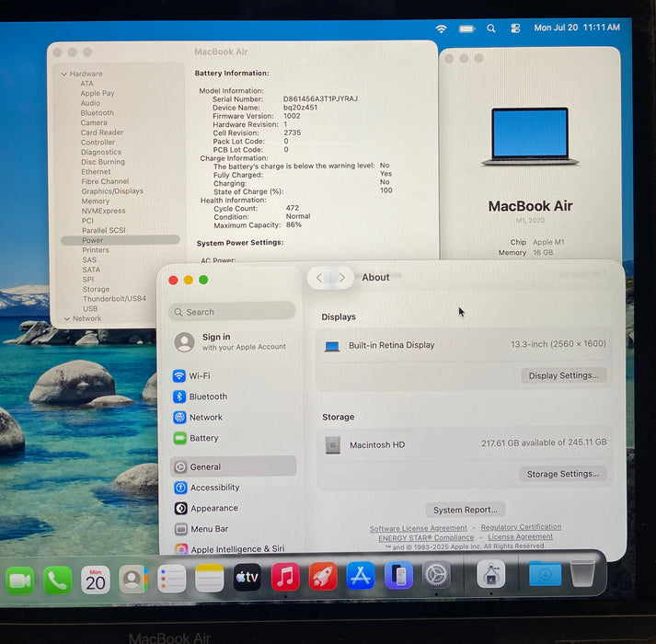This screenshot has height=644, width=656.
Task: Check the battery icon in menu bar
Action: [466, 29]
